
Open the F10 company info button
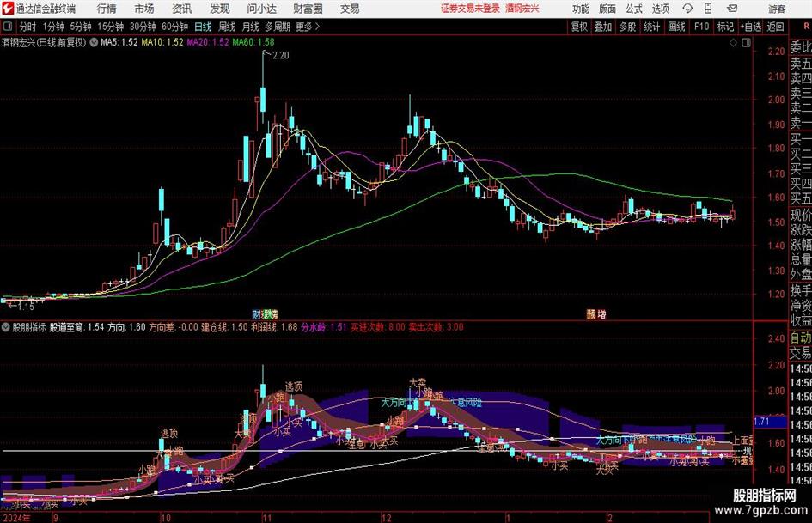pyautogui.click(x=702, y=27)
